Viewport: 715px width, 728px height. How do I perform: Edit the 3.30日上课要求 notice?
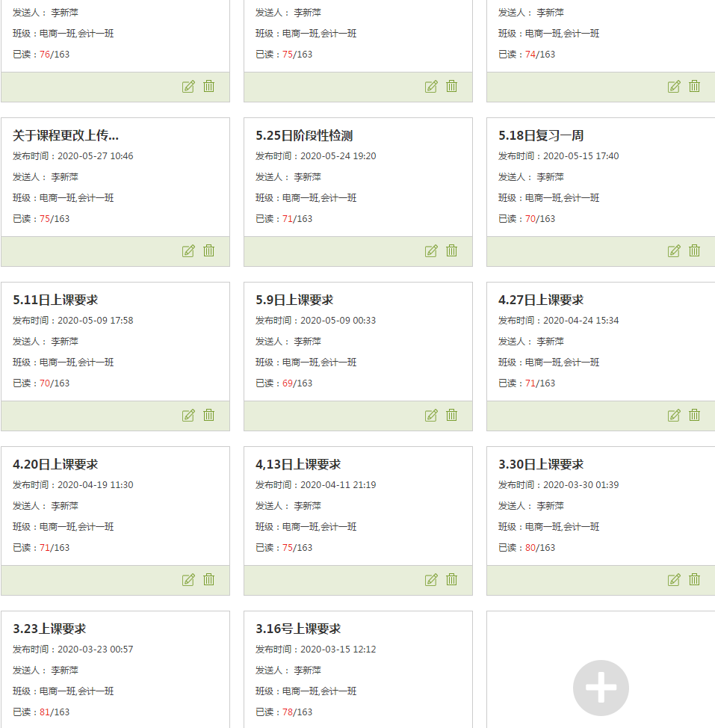point(674,580)
